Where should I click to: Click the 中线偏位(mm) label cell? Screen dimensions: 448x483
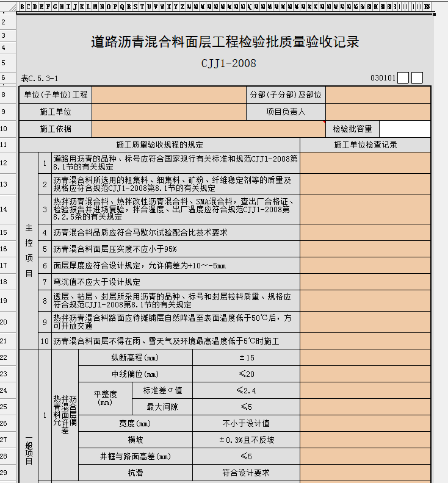click(x=135, y=374)
